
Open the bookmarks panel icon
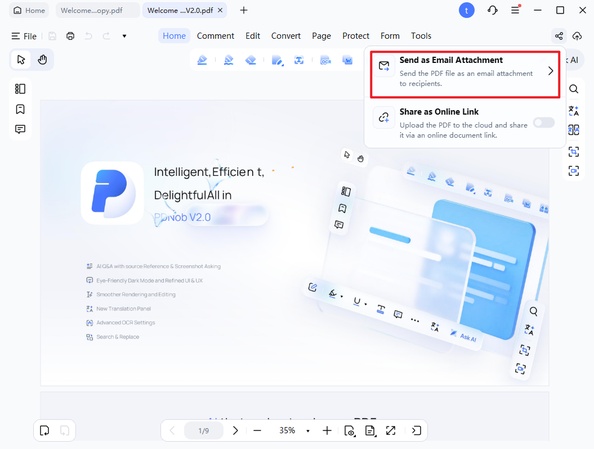20,109
